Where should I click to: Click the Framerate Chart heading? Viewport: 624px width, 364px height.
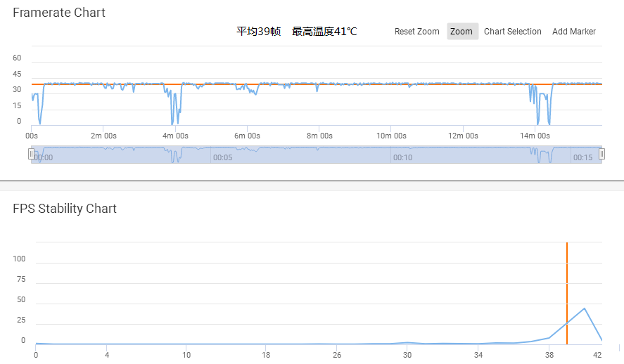[x=59, y=13]
